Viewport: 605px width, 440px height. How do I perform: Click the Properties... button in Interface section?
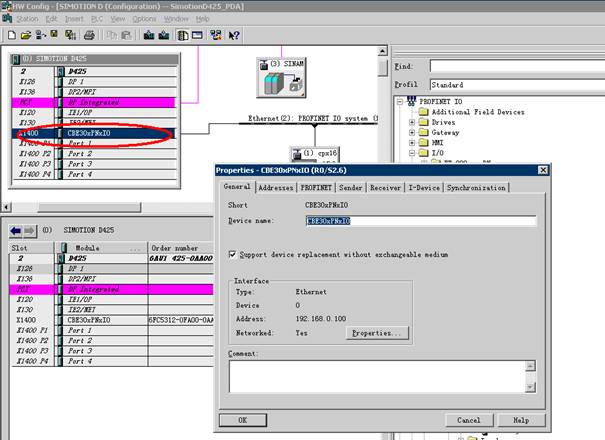point(378,333)
